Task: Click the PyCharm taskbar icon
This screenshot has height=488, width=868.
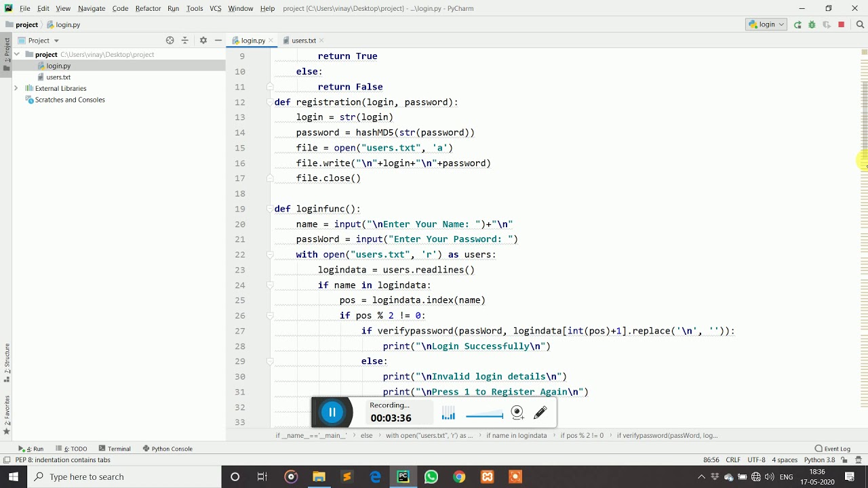Action: click(403, 476)
